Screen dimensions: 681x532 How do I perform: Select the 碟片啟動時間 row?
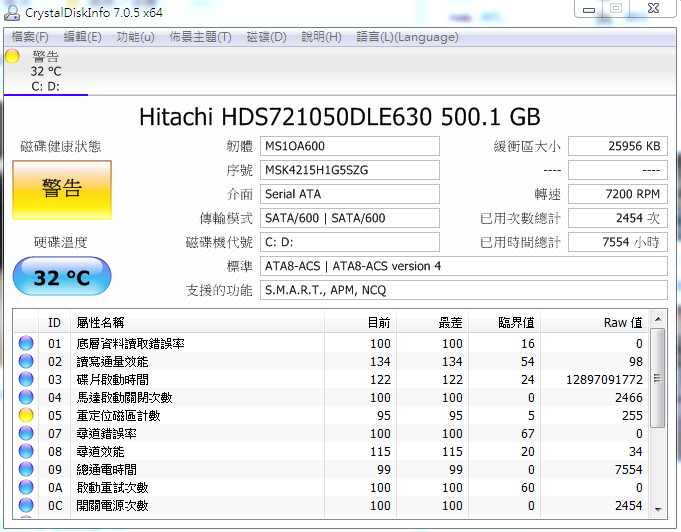331,379
